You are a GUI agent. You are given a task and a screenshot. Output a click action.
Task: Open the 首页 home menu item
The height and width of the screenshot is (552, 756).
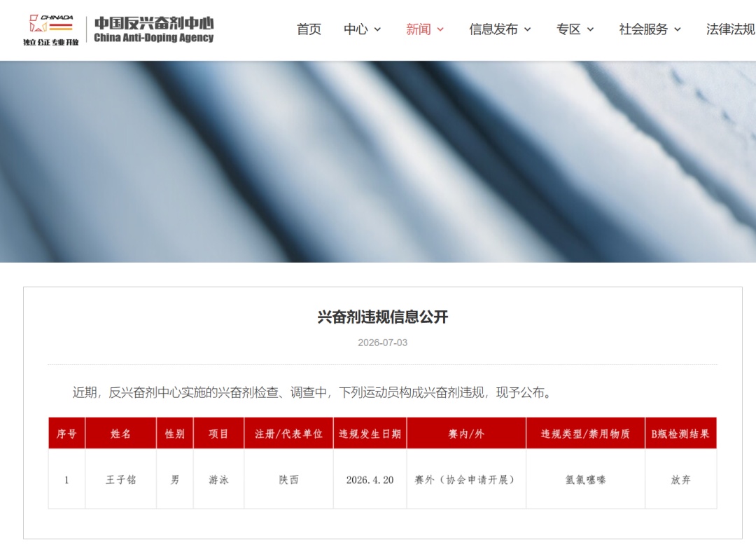[309, 29]
